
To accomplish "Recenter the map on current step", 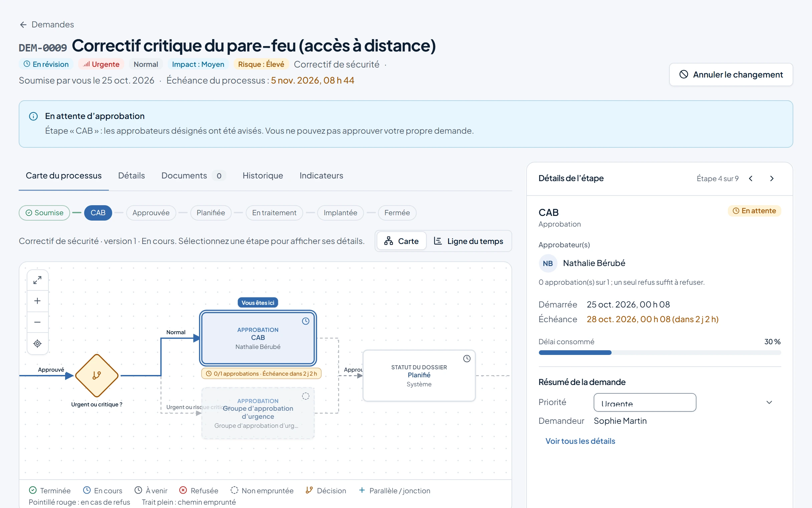I will [x=38, y=343].
